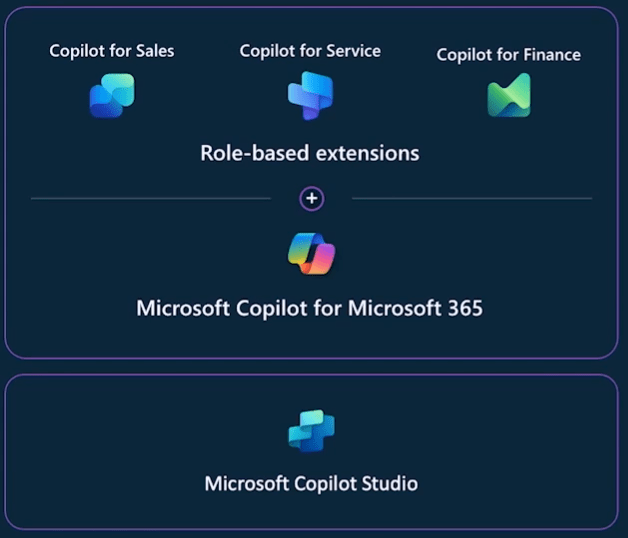
Task: Click the "Role-based extensions" heading
Action: pyautogui.click(x=310, y=153)
